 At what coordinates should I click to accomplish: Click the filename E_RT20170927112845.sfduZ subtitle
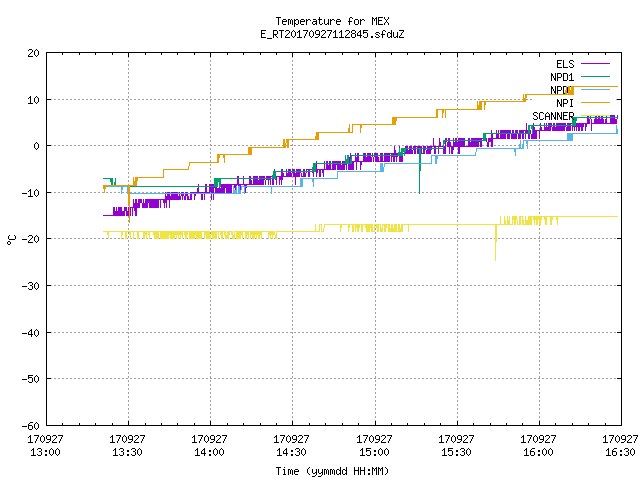click(x=332, y=34)
